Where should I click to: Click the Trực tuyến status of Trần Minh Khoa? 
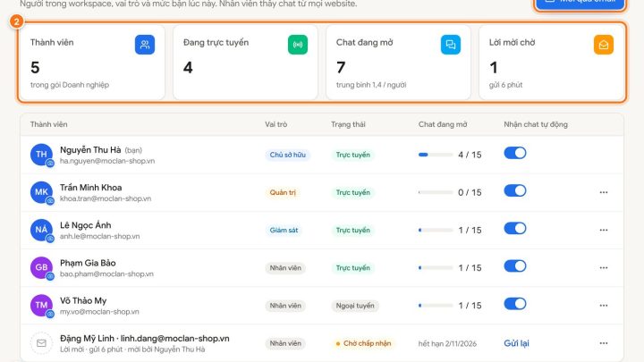tap(352, 192)
